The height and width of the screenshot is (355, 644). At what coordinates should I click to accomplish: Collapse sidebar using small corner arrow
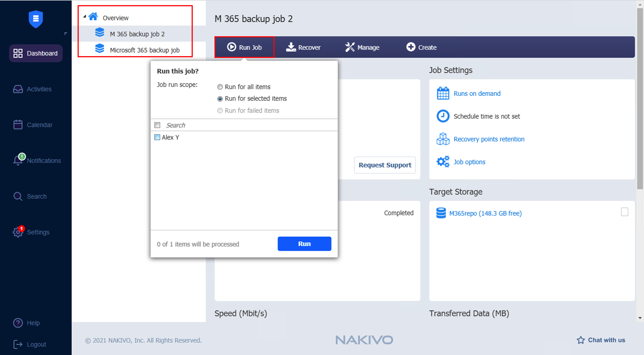click(66, 33)
